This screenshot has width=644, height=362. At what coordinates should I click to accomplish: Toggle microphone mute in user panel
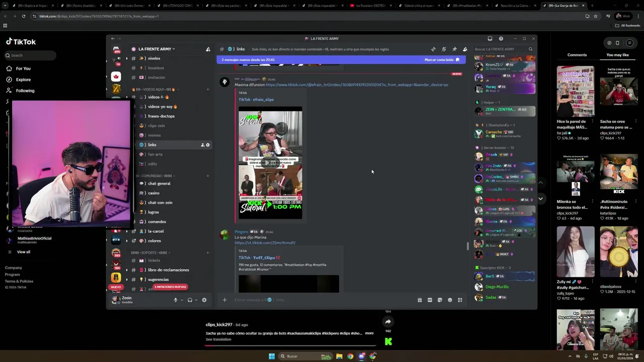[x=176, y=300]
